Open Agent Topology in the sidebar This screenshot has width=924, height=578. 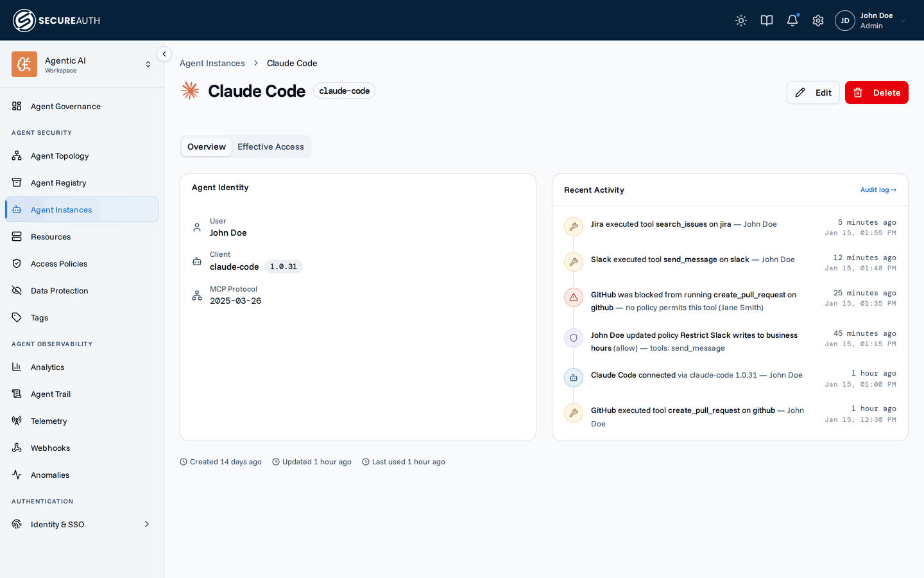pos(82,156)
